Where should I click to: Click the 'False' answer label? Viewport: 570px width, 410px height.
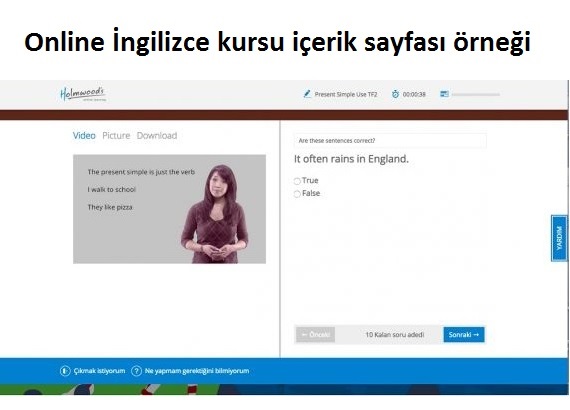coord(311,193)
